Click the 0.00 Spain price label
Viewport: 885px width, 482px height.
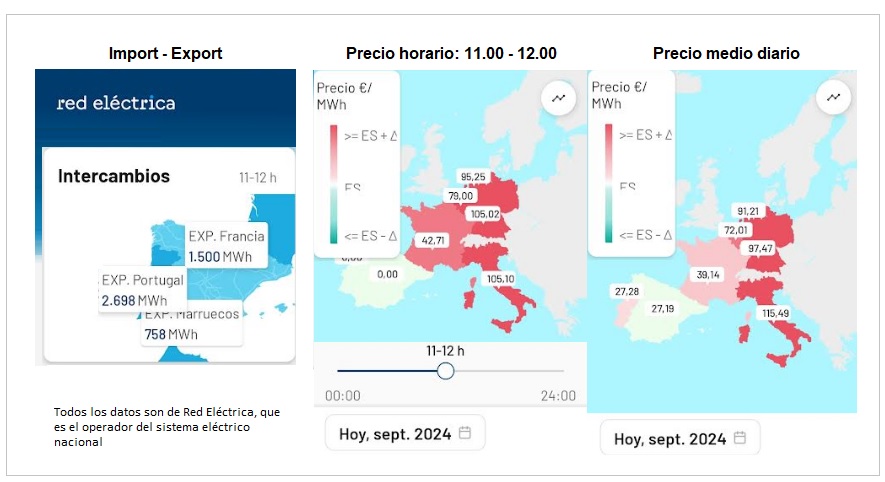click(x=387, y=273)
